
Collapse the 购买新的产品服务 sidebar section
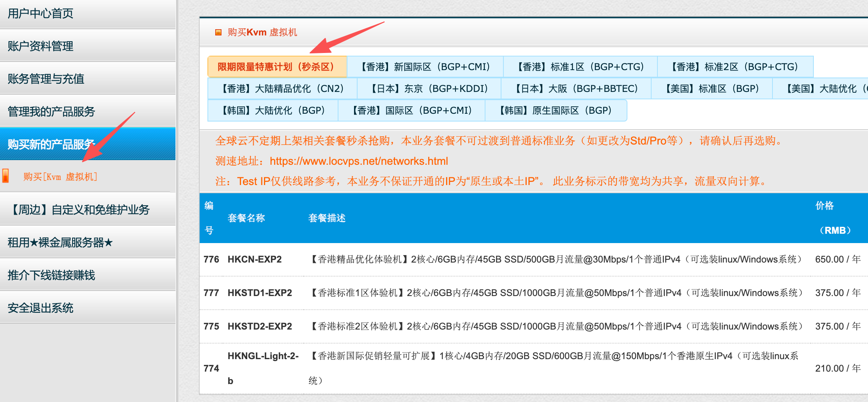(51, 144)
